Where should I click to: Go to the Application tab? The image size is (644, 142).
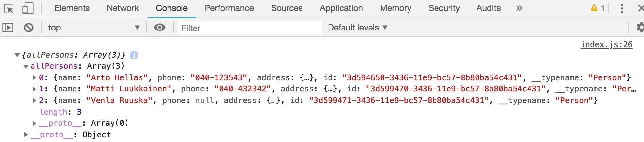[x=341, y=8]
